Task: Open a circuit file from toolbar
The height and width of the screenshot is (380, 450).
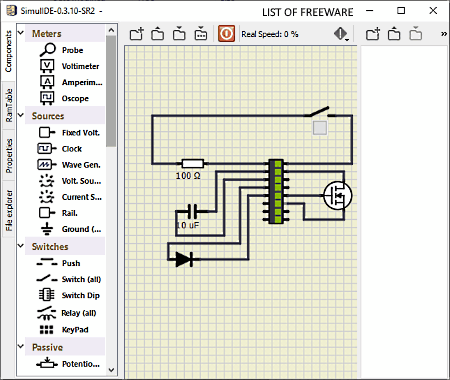Action: click(x=157, y=34)
